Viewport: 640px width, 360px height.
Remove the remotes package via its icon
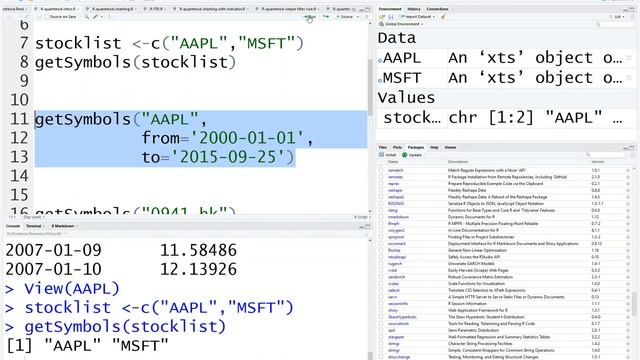point(628,177)
